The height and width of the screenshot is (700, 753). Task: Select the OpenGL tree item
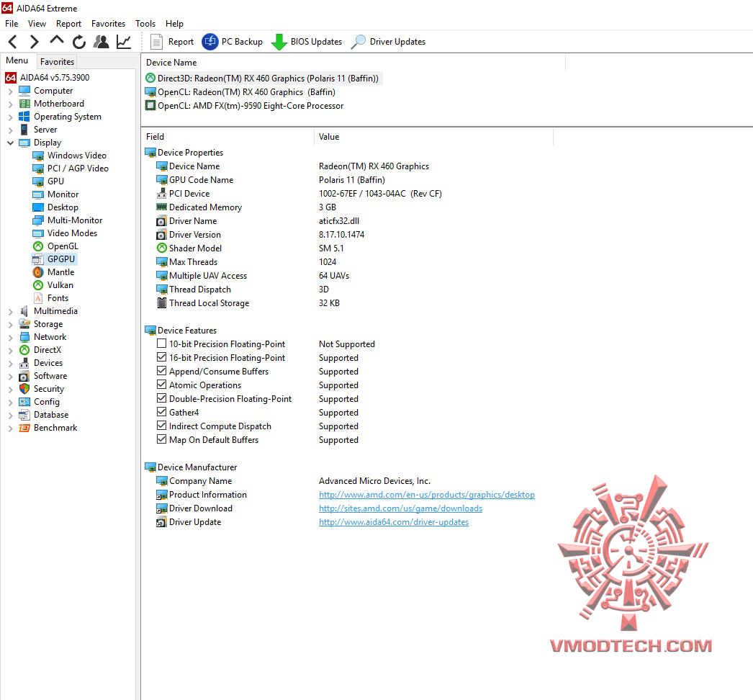point(55,246)
